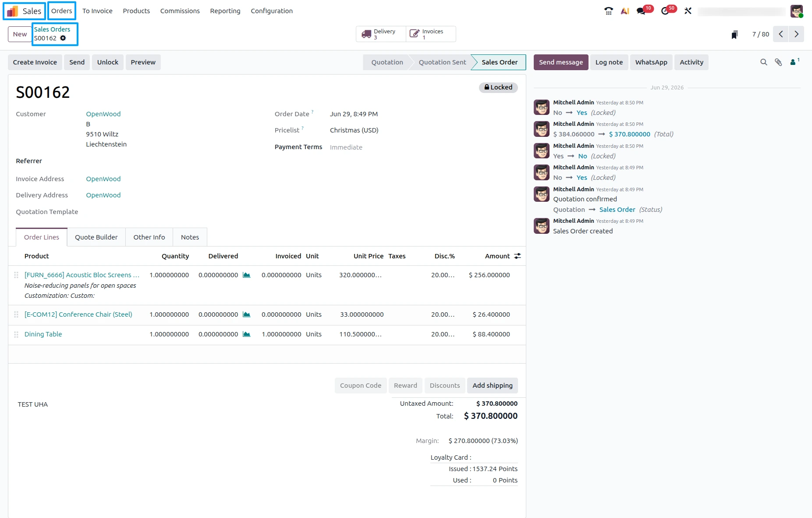Search messages with the chatter magnifier icon

pyautogui.click(x=764, y=62)
